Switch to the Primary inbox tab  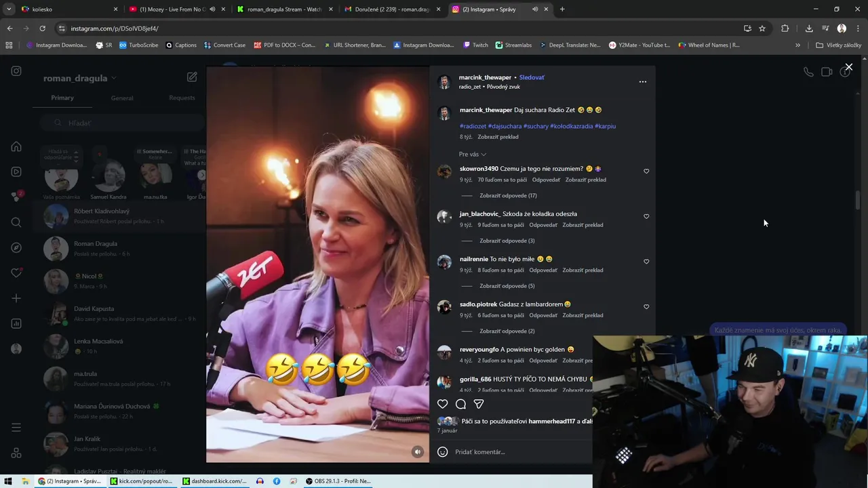pos(62,98)
